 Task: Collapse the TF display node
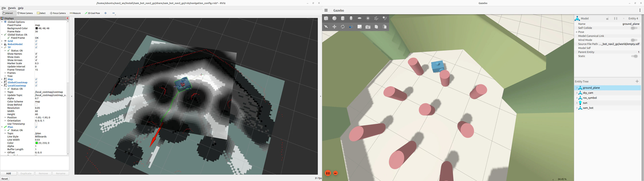(2, 47)
